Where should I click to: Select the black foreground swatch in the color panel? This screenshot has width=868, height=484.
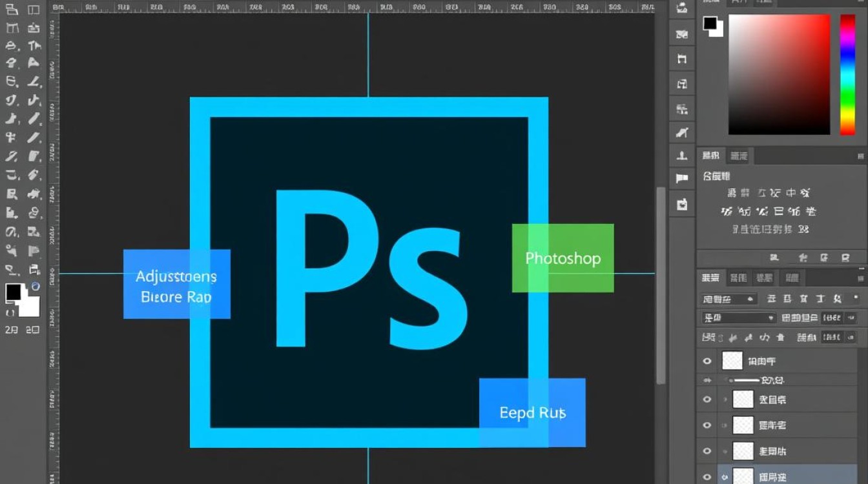[710, 24]
